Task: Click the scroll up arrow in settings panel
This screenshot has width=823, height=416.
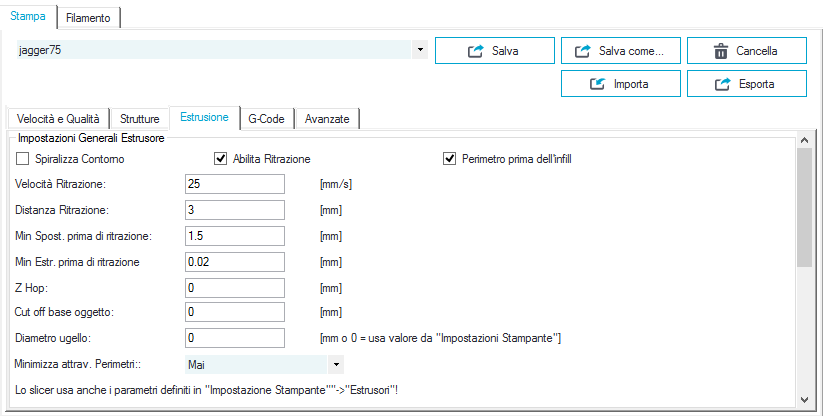Action: pyautogui.click(x=804, y=140)
